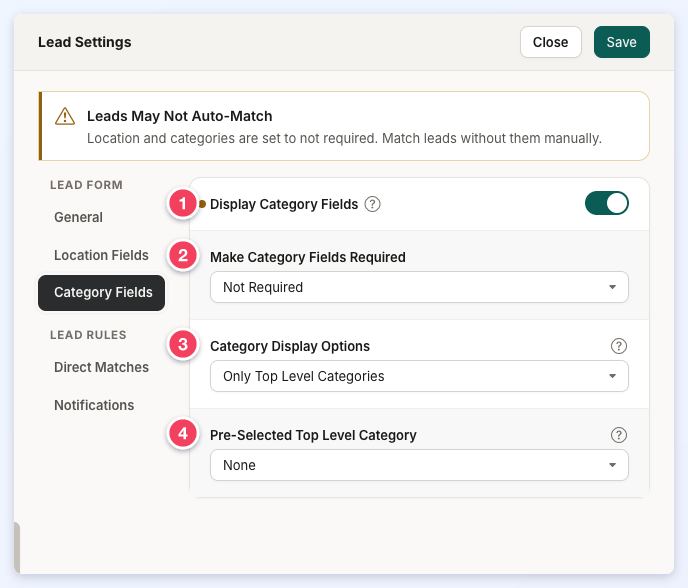Open help icon next to Display Category Fields
This screenshot has width=688, height=588.
click(373, 204)
